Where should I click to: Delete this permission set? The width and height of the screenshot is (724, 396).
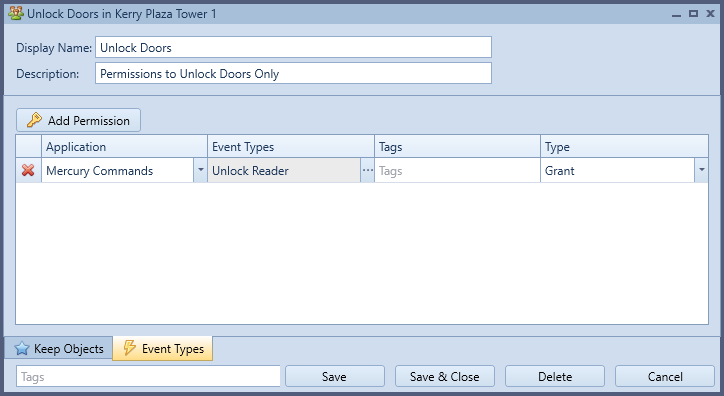click(x=555, y=377)
